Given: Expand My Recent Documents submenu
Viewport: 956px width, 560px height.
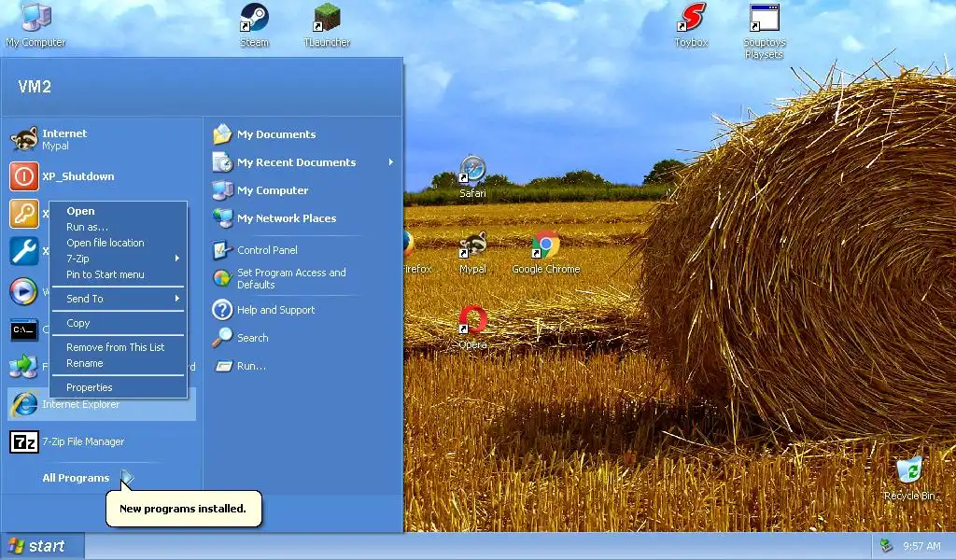Looking at the screenshot, I should pos(303,162).
